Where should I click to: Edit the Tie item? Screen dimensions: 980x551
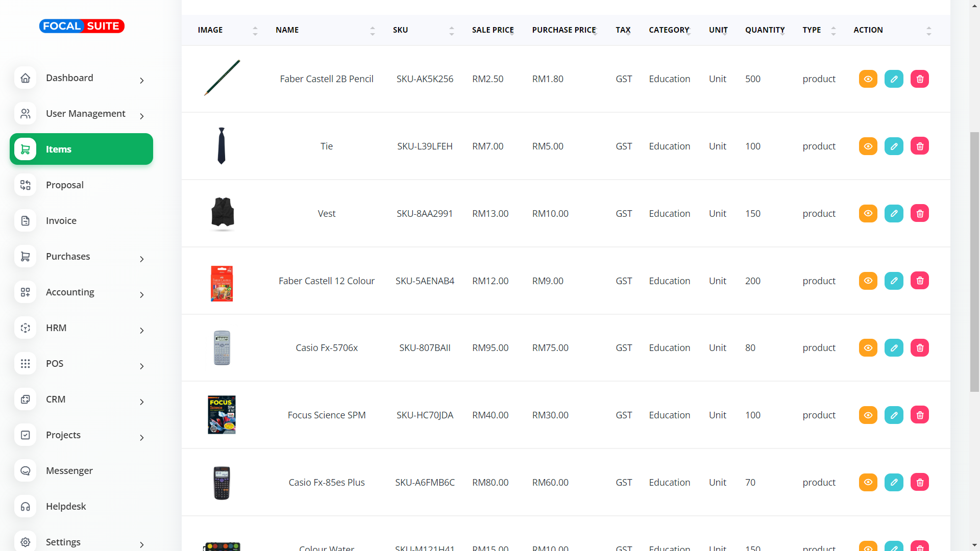tap(894, 146)
